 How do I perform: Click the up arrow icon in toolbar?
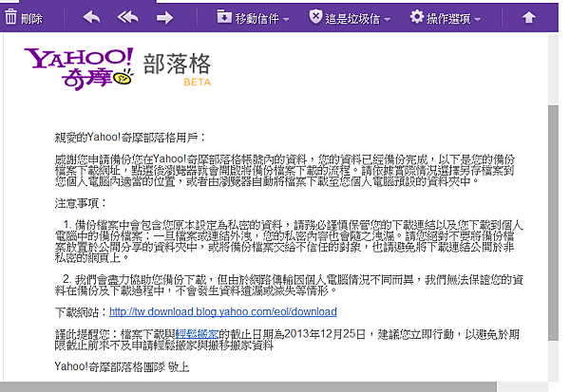point(528,17)
